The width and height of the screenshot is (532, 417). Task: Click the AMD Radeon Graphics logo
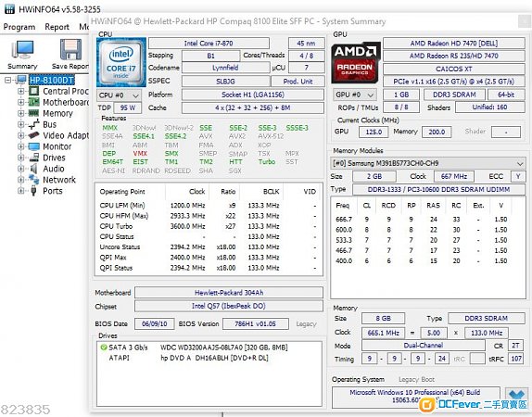pos(356,63)
